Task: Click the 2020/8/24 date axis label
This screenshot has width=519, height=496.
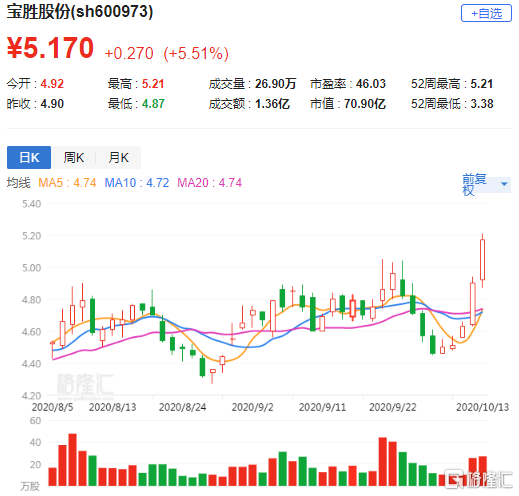Action: tap(182, 407)
